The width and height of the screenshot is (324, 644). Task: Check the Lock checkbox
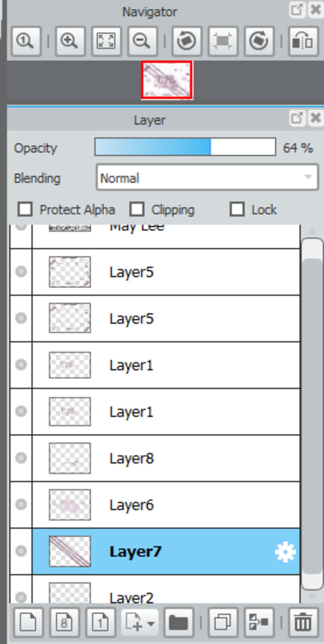point(237,209)
